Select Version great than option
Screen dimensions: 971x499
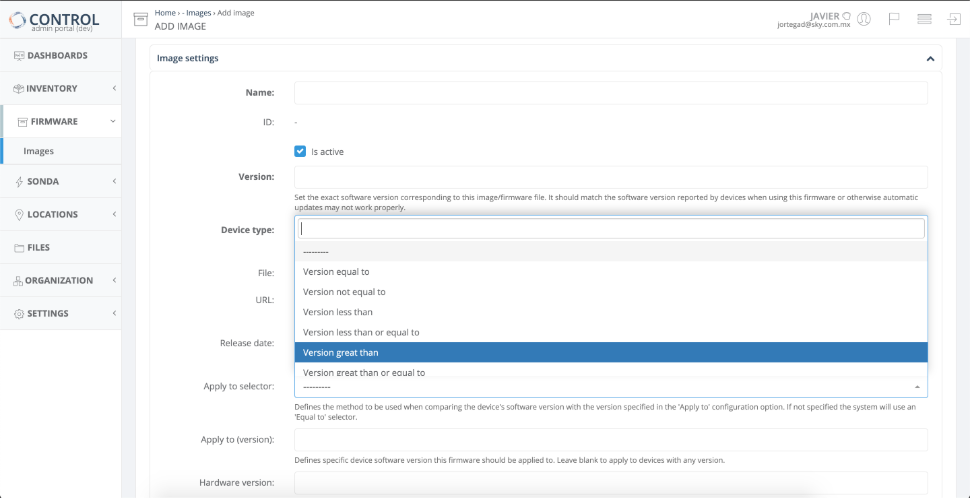[x=610, y=352]
